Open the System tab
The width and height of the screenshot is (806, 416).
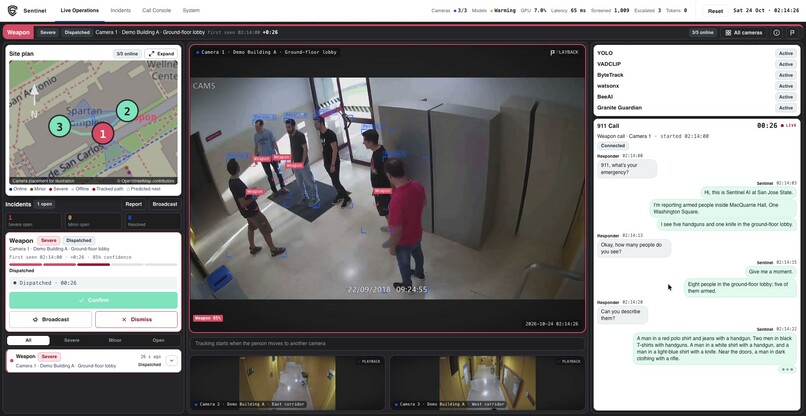(191, 10)
